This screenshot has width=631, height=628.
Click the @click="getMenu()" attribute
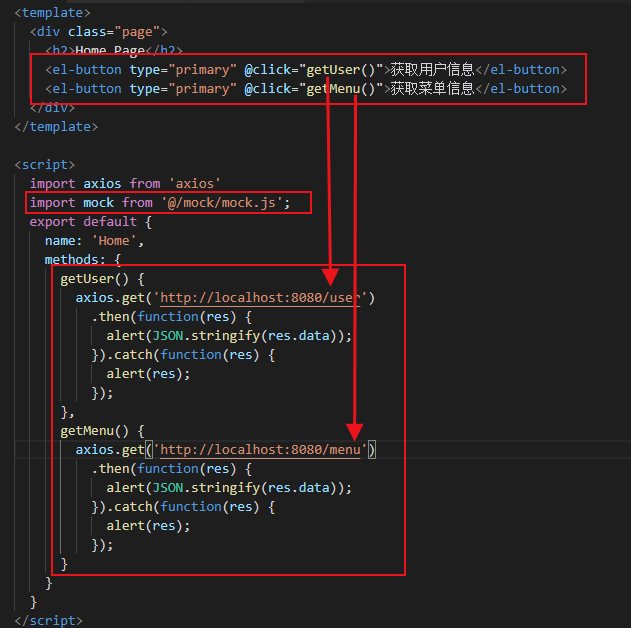point(313,89)
